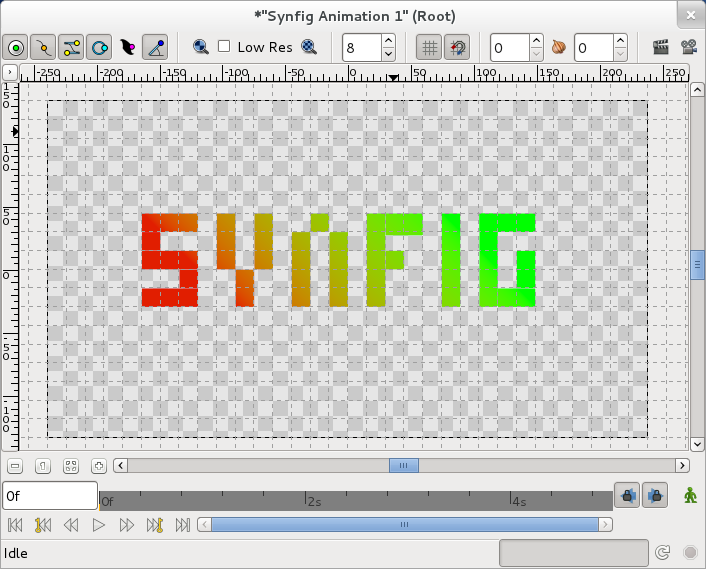Viewport: 706px width, 569px height.
Task: Toggle animate mode green figure icon
Action: 690,496
